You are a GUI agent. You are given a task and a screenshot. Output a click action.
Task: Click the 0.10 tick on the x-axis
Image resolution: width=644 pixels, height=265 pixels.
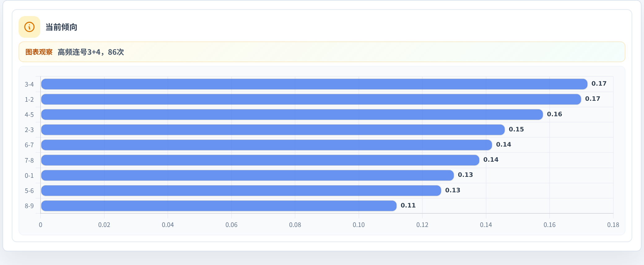pyautogui.click(x=359, y=225)
